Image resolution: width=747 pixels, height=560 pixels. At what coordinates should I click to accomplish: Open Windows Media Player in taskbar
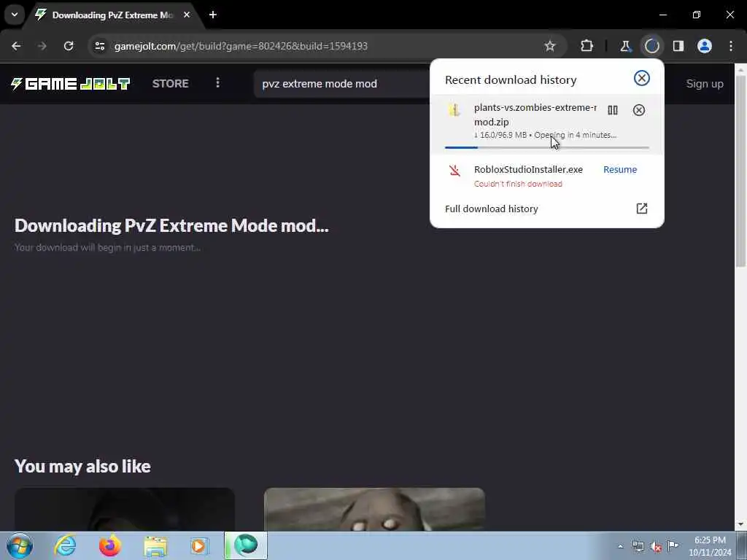(199, 545)
